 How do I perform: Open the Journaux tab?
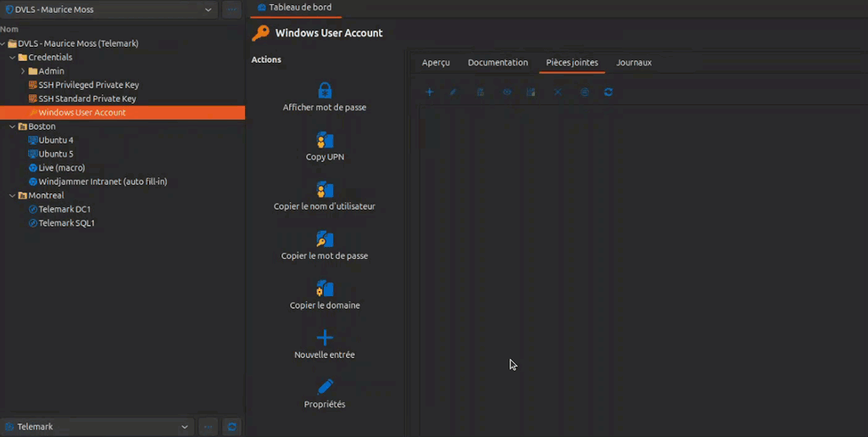point(634,63)
